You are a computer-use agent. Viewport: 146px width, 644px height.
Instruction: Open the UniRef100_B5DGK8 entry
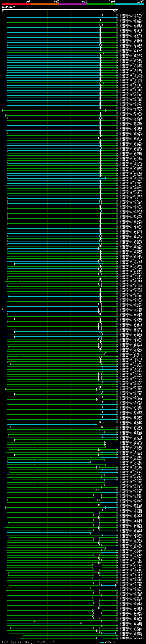(131, 85)
